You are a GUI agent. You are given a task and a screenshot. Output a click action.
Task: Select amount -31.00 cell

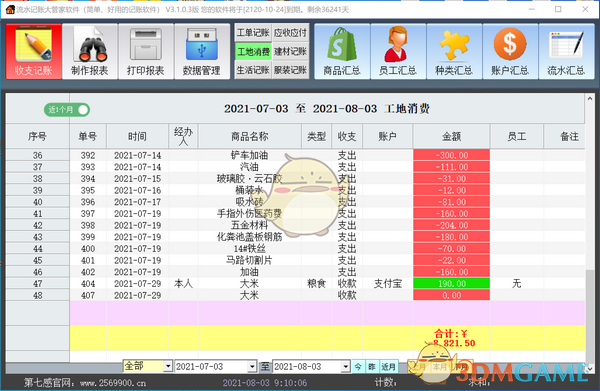[x=452, y=179]
